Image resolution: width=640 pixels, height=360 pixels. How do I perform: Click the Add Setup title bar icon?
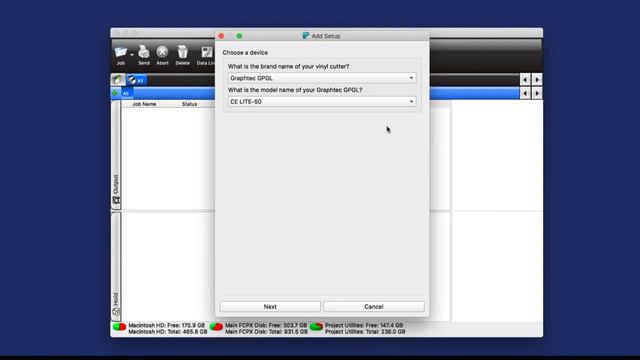coord(306,36)
